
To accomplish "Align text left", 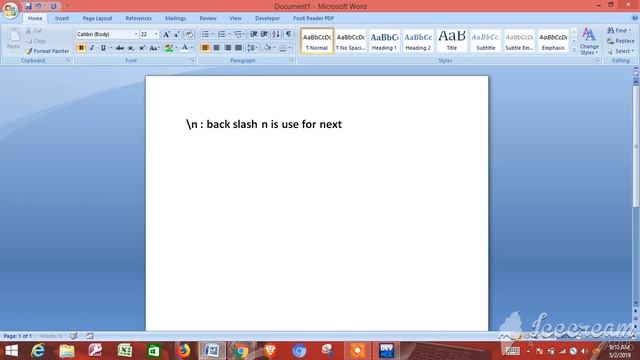I will pos(205,48).
